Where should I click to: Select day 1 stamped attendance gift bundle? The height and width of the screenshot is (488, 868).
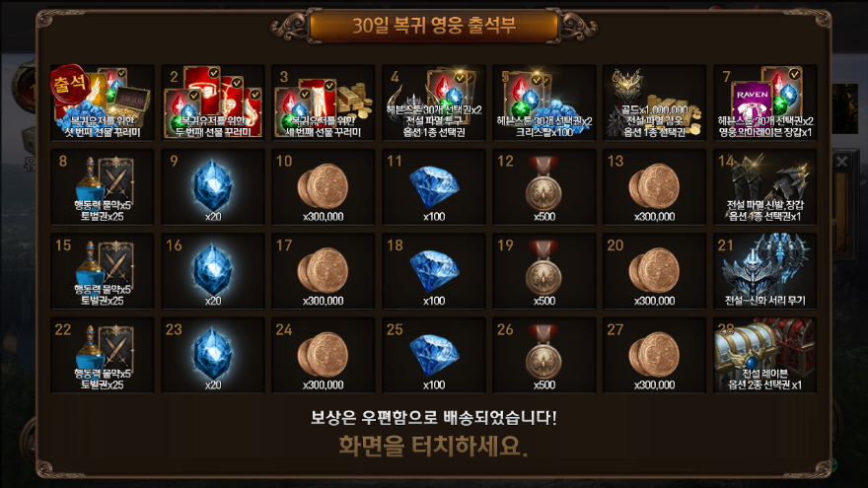[x=103, y=103]
